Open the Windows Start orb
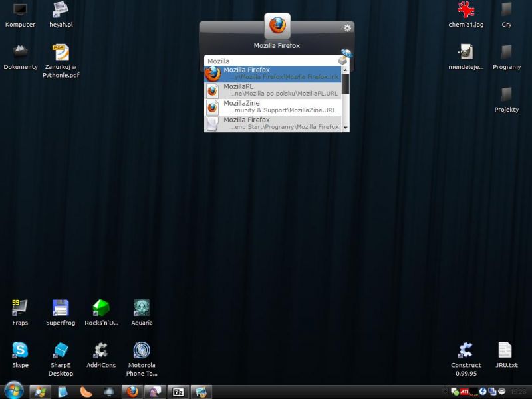The width and height of the screenshot is (532, 399). point(13,390)
